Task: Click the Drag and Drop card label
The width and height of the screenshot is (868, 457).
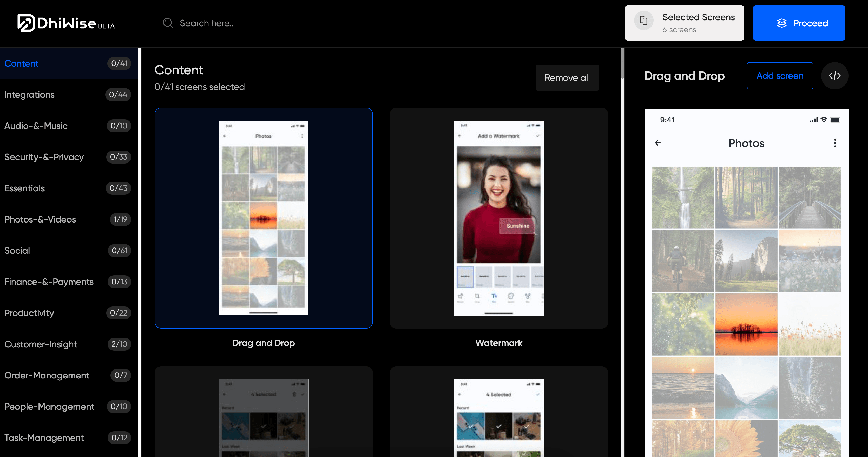Action: [x=264, y=343]
